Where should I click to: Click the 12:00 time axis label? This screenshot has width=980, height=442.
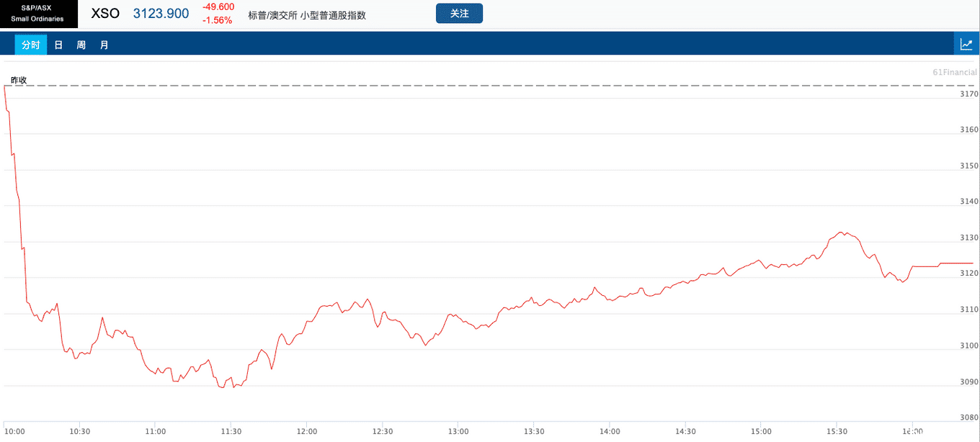pyautogui.click(x=306, y=431)
